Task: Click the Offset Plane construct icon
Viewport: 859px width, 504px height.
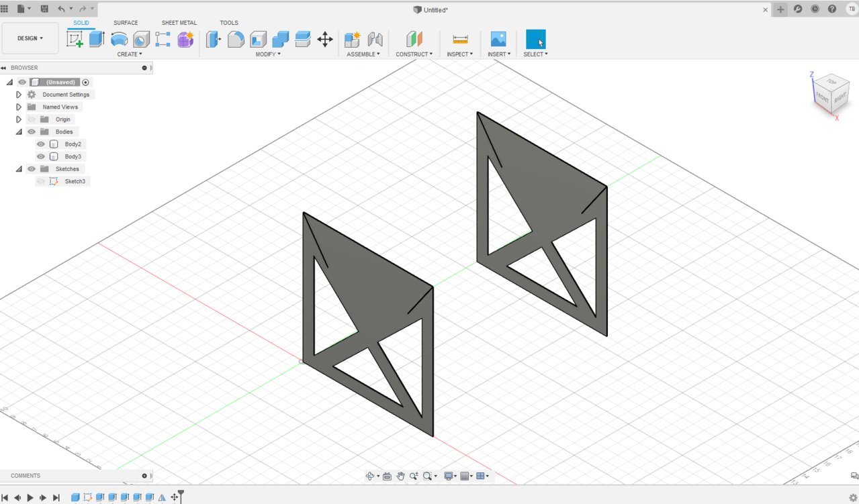Action: click(x=414, y=39)
